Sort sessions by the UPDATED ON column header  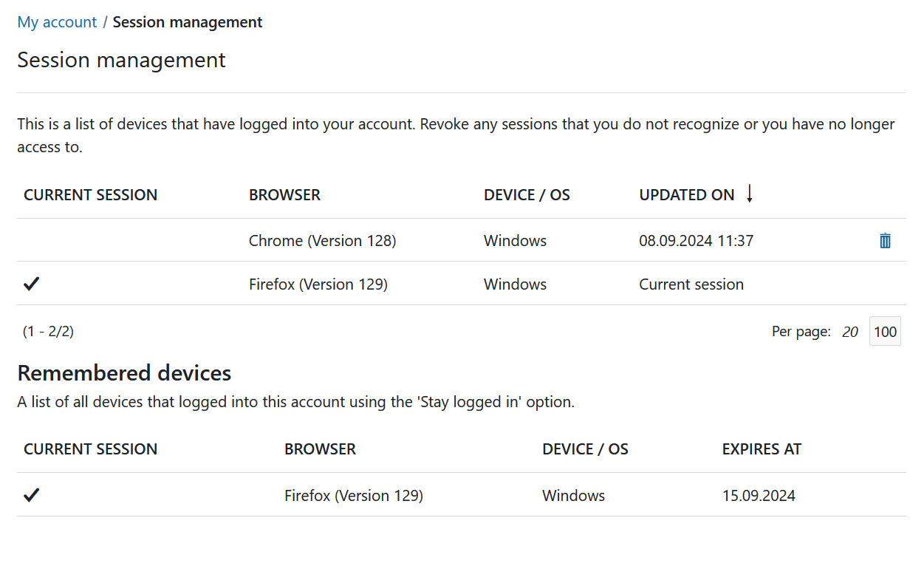point(686,195)
